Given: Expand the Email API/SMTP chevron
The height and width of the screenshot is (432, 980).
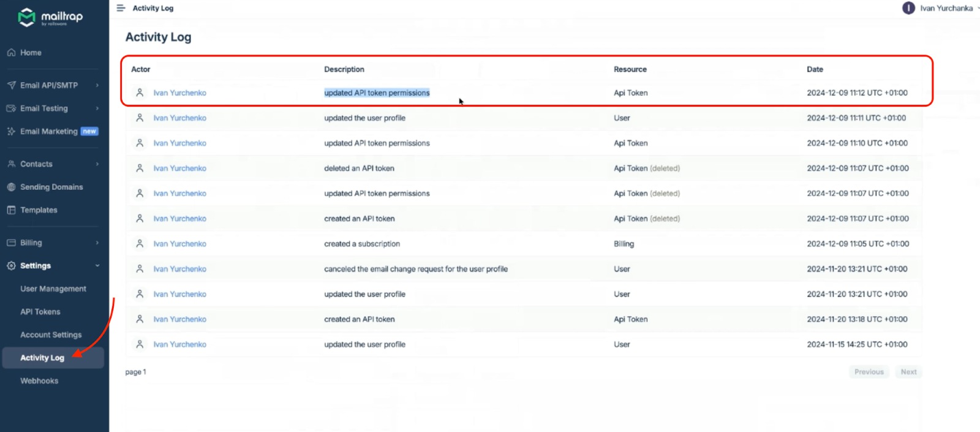Looking at the screenshot, I should [97, 85].
